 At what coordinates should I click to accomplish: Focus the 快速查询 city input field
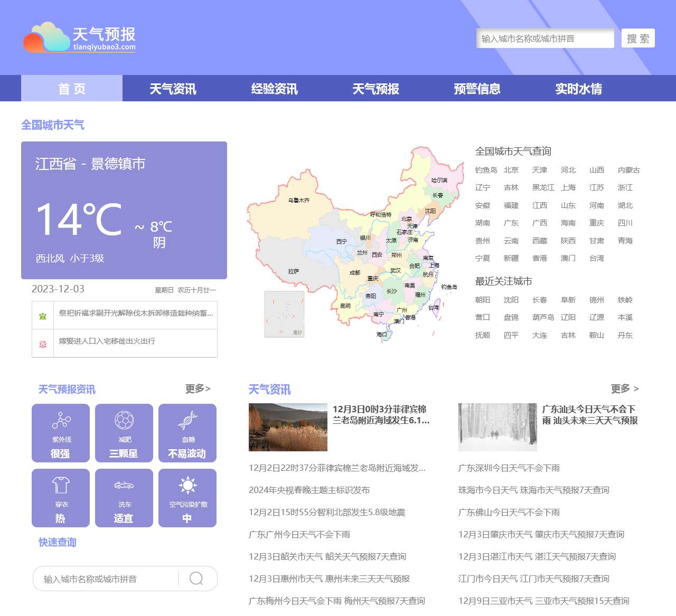(106, 579)
